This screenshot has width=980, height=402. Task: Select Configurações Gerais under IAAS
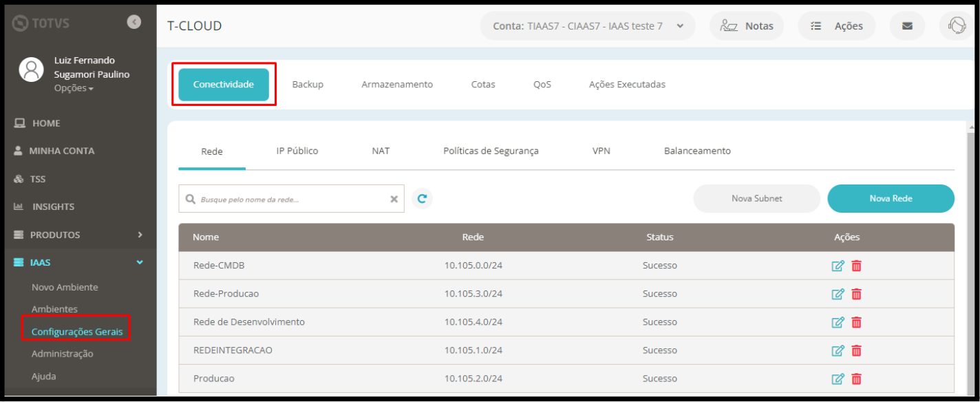(x=77, y=332)
